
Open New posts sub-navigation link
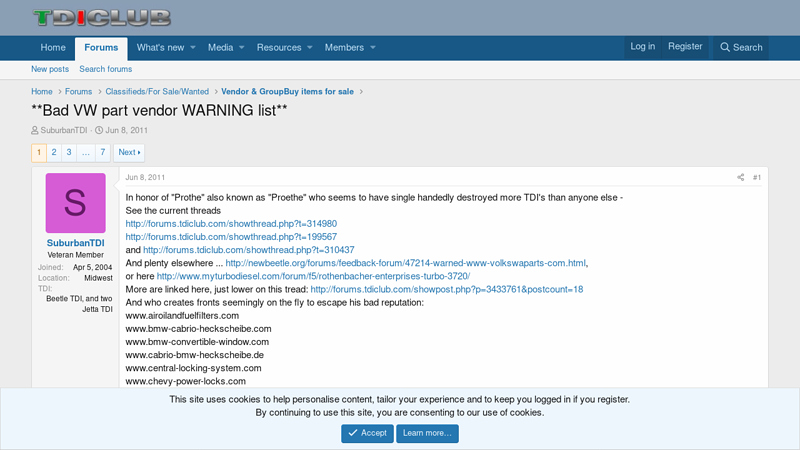pyautogui.click(x=50, y=69)
